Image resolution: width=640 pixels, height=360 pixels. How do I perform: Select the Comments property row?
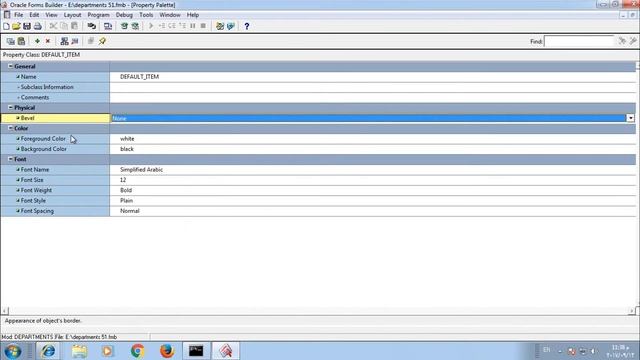(x=55, y=98)
